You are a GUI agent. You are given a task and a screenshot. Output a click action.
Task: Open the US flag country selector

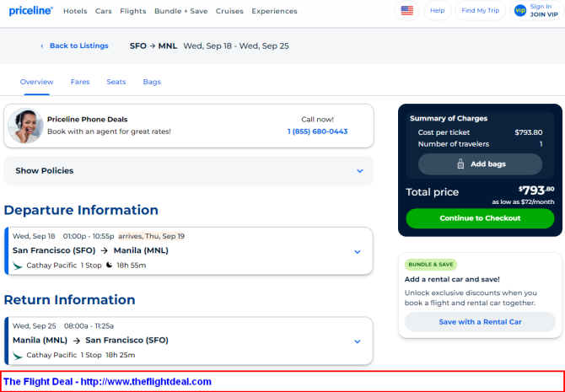pyautogui.click(x=406, y=11)
